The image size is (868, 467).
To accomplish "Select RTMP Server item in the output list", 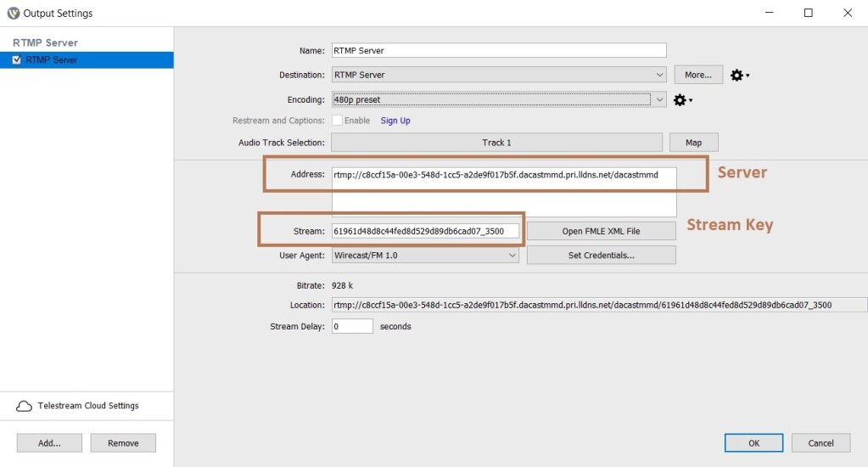I will click(52, 60).
